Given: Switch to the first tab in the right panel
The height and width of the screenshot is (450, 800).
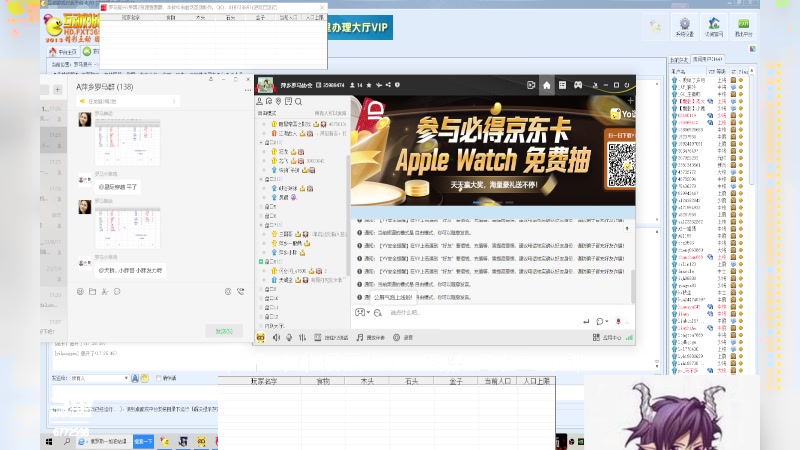Looking at the screenshot, I should pos(679,60).
